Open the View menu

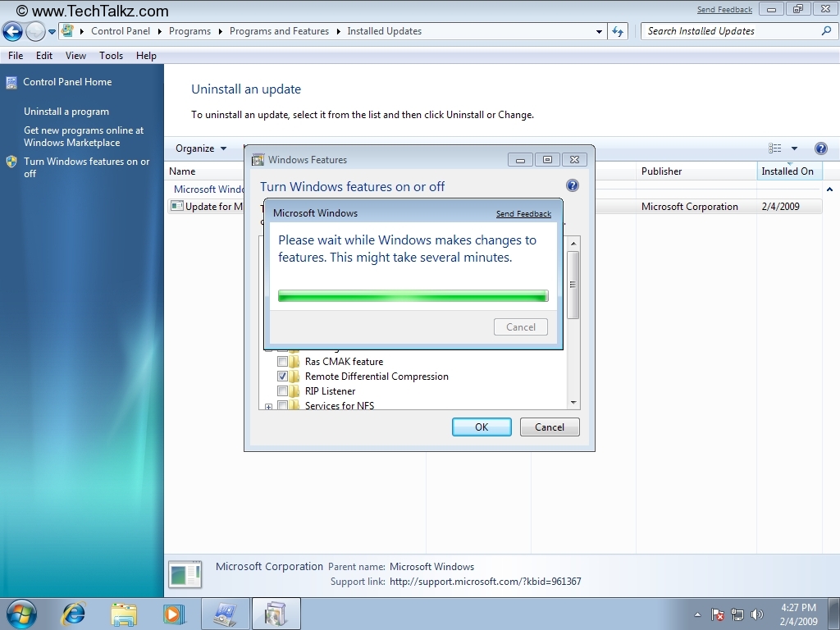coord(75,56)
